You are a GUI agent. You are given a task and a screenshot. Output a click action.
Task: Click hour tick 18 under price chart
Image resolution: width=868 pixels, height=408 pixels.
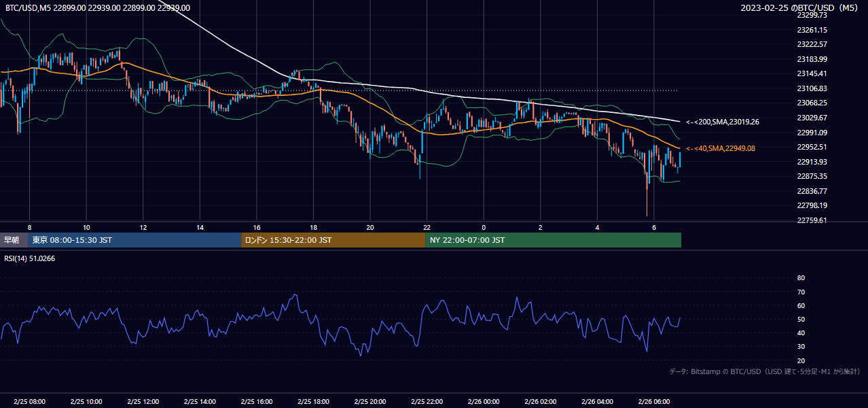point(313,227)
